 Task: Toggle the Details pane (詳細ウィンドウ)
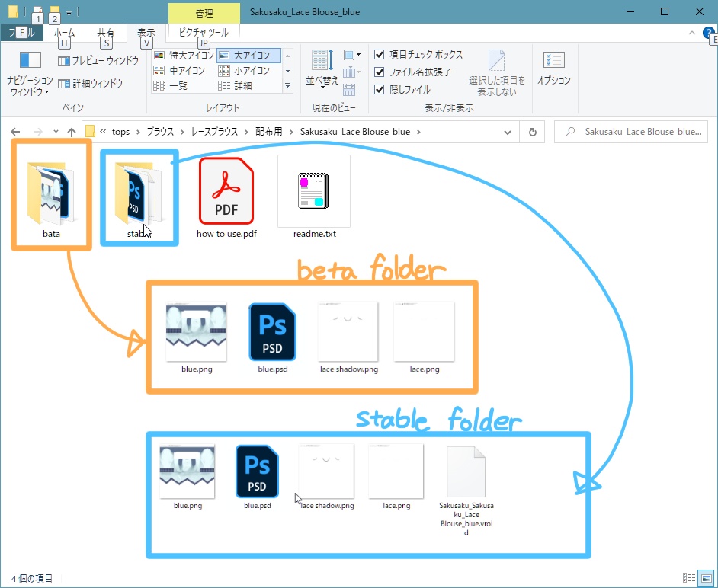[91, 83]
